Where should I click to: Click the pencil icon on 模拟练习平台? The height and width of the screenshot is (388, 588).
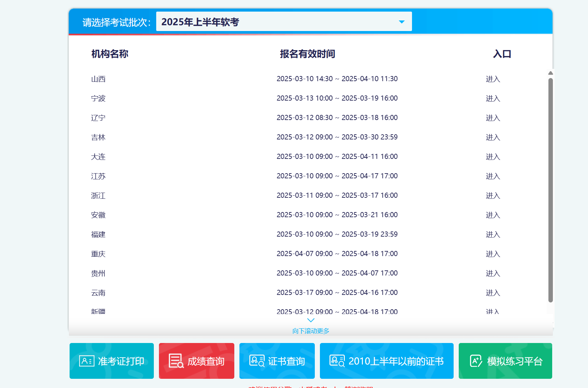click(476, 361)
